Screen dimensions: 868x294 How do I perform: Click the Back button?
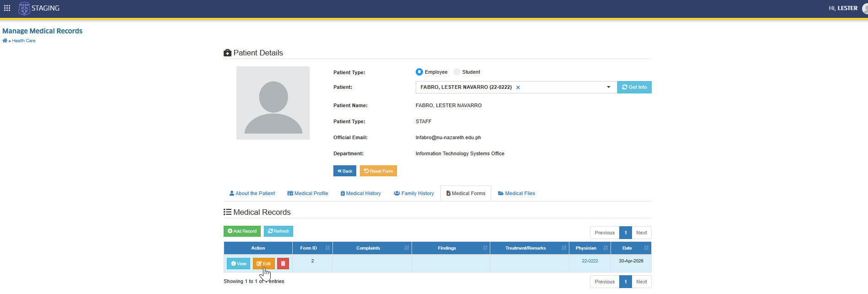pos(345,171)
